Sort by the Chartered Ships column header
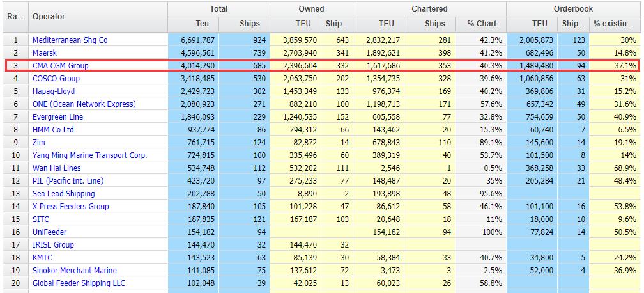 tap(429, 24)
